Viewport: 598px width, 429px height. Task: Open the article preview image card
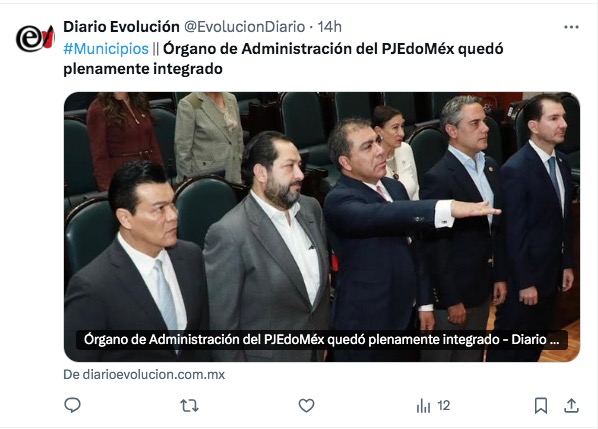click(x=322, y=227)
